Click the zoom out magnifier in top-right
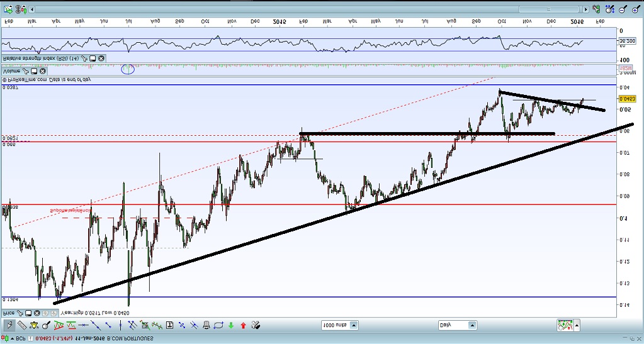Viewport: 644px width, 344px height. 623,9
